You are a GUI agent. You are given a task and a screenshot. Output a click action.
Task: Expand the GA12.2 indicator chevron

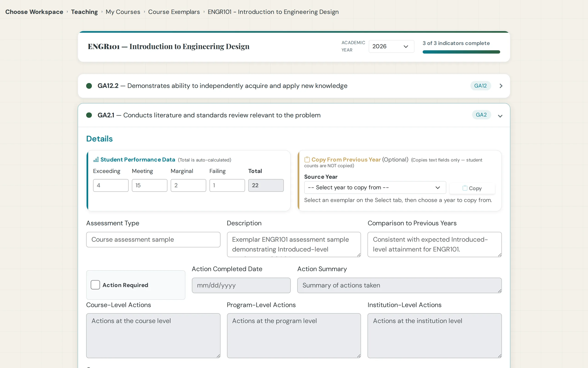pyautogui.click(x=501, y=86)
